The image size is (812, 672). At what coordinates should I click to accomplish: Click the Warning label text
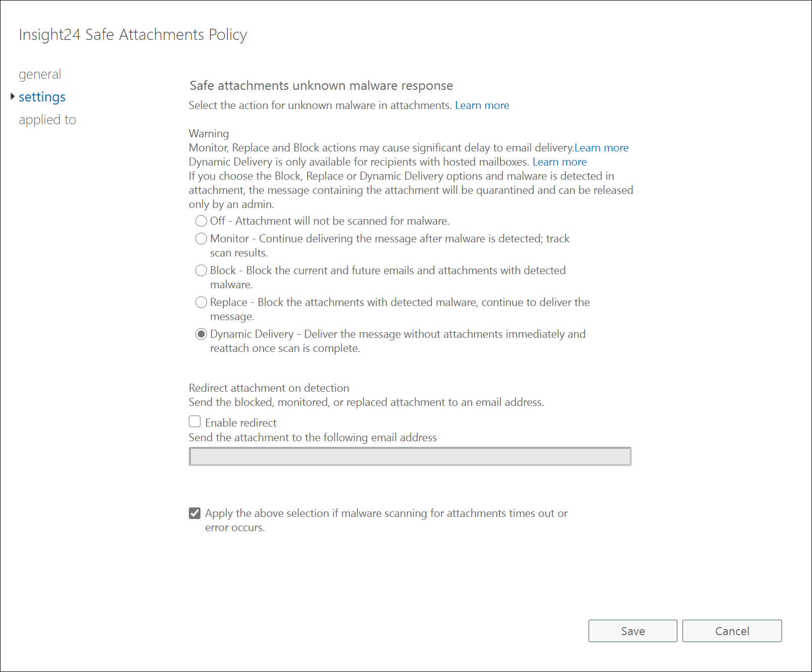coord(209,134)
